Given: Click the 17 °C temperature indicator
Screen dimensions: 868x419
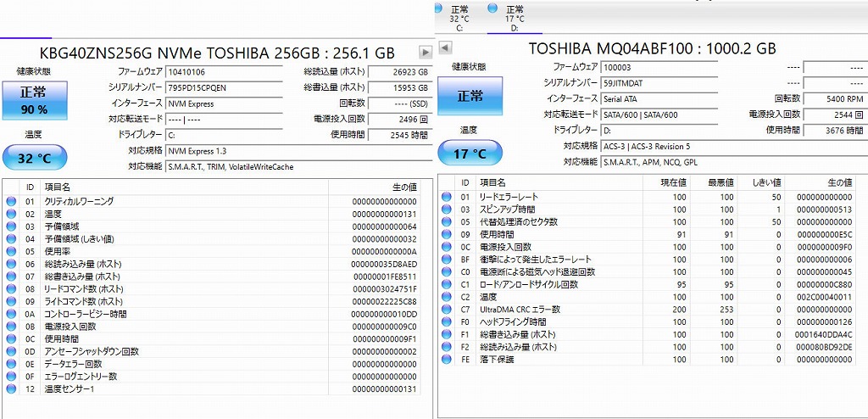Looking at the screenshot, I should point(470,154).
